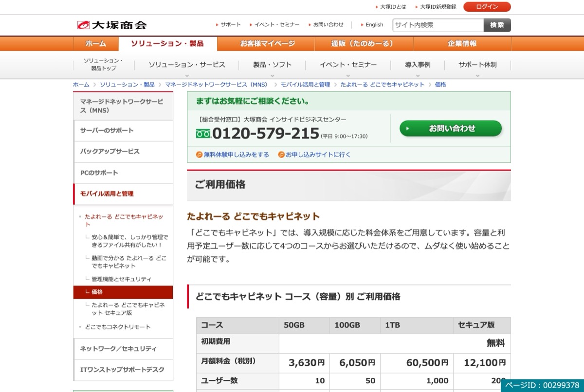Click phone number 0120-579-215
This screenshot has width=584, height=392.
pos(266,133)
